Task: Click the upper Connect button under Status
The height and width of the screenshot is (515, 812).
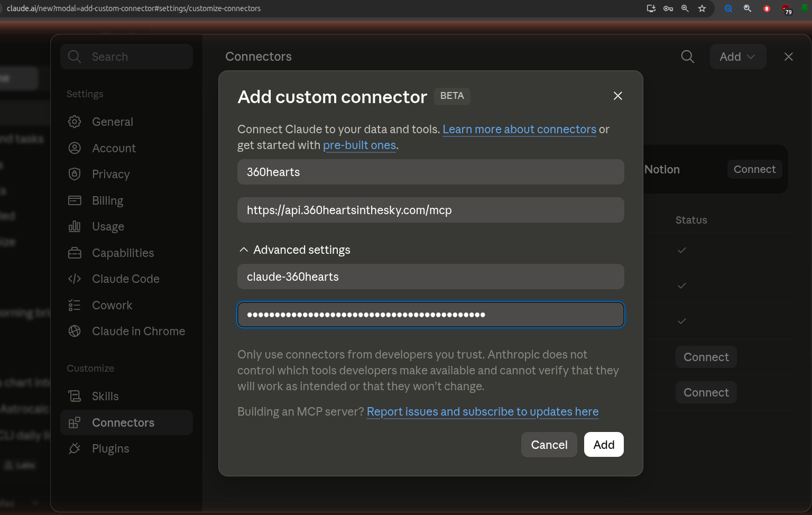Action: click(x=706, y=357)
